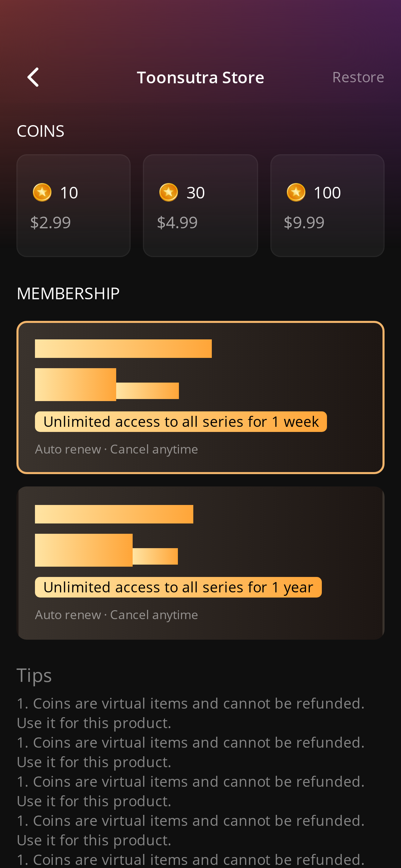Click the gold coin icon beside 10
Viewport: 401px width, 868px height.
(42, 192)
